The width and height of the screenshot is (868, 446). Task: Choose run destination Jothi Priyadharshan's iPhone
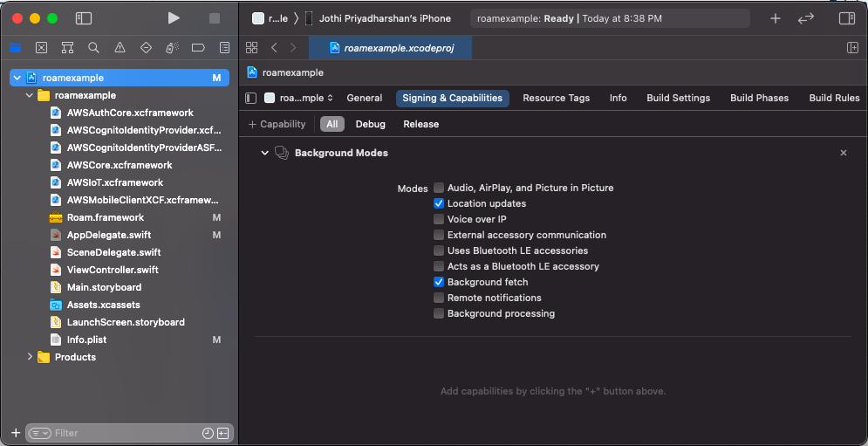click(378, 18)
